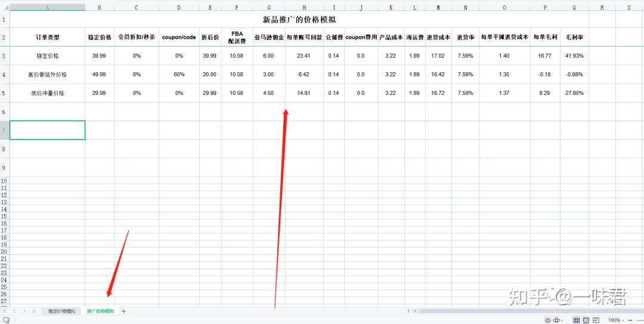Click the 折后价 header cell
644x324 pixels.
210,37
